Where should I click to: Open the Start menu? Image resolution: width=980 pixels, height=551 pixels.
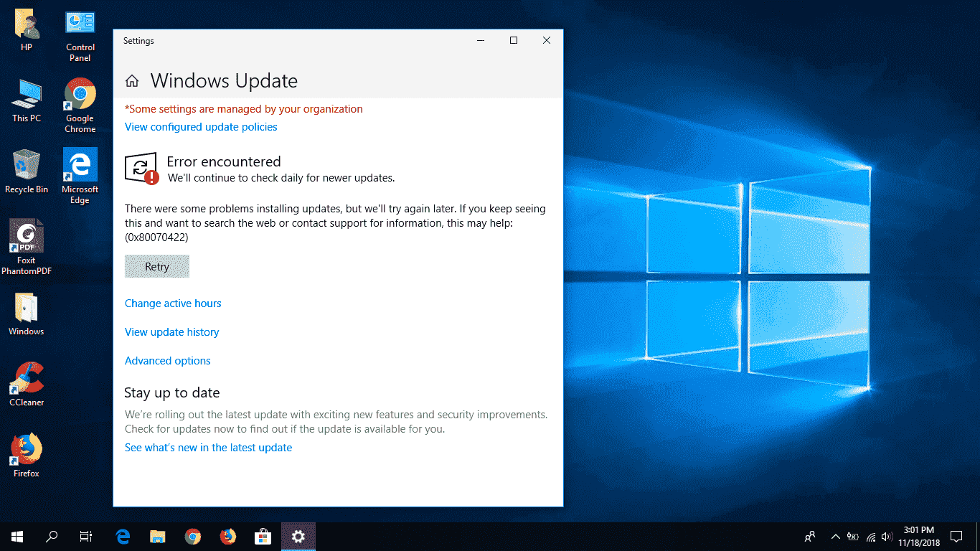click(17, 536)
